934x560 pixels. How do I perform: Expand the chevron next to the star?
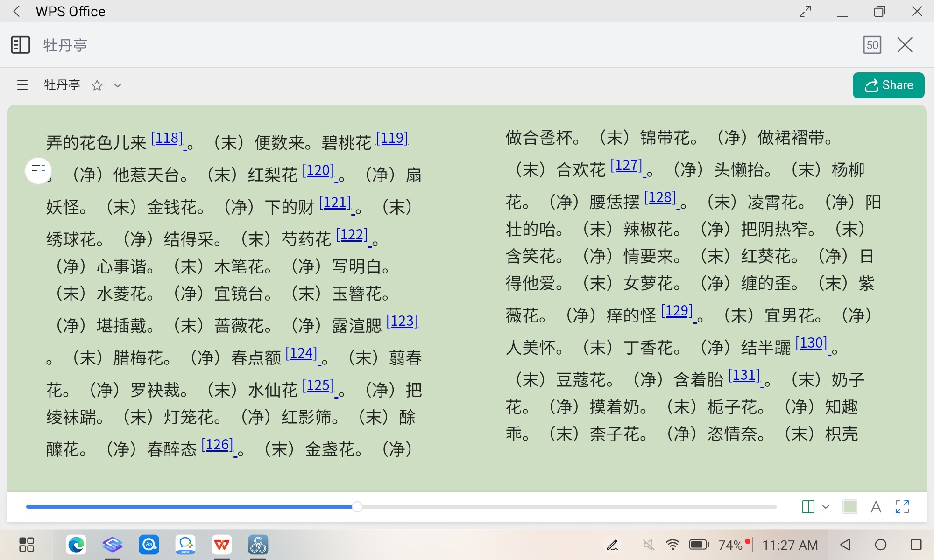point(118,85)
